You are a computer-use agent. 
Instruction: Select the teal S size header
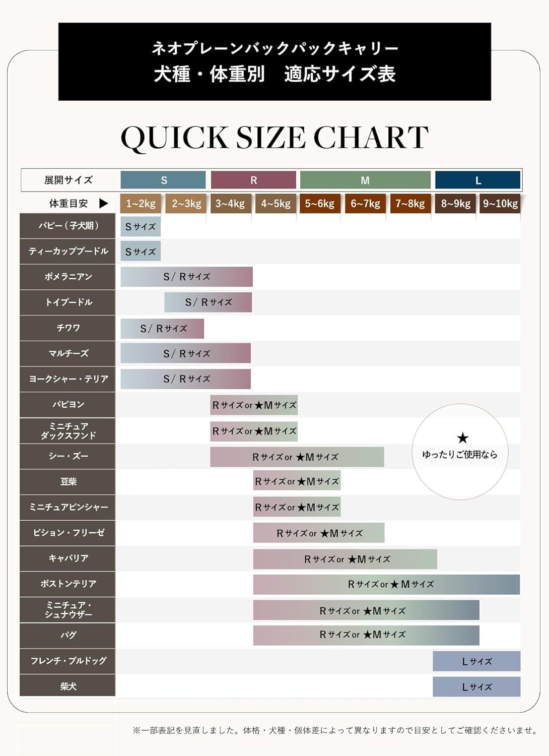(x=163, y=180)
